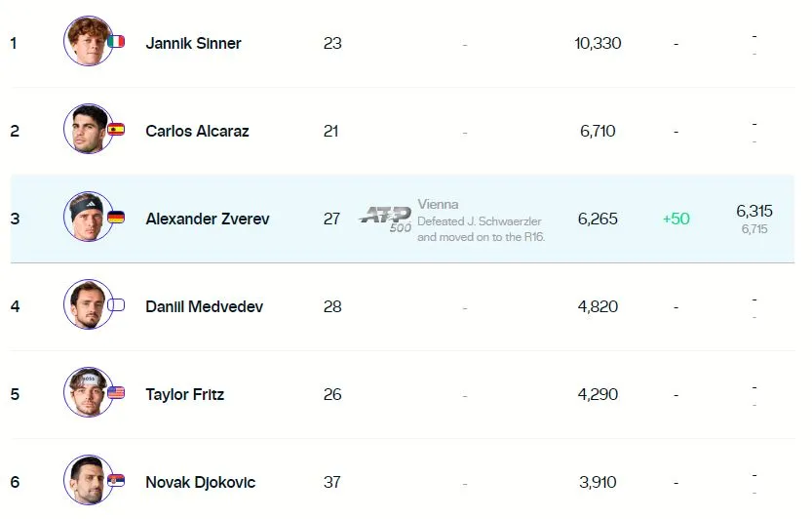Open Taylor Fritz's profile photo
Screen dimensions: 812x519
click(88, 393)
